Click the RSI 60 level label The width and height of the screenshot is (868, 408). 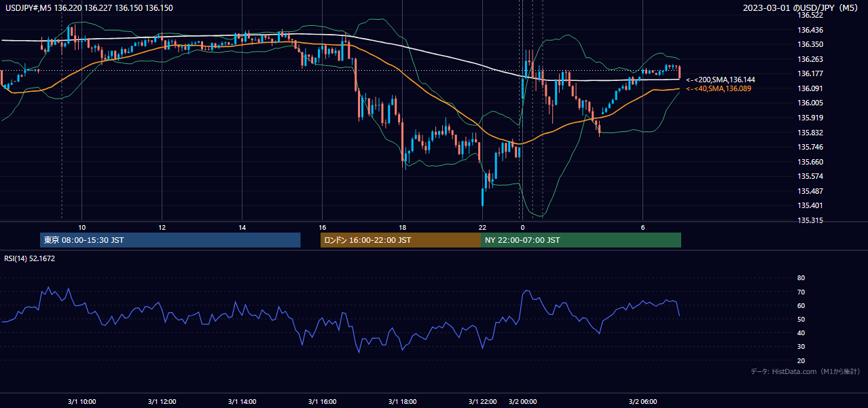coord(801,305)
